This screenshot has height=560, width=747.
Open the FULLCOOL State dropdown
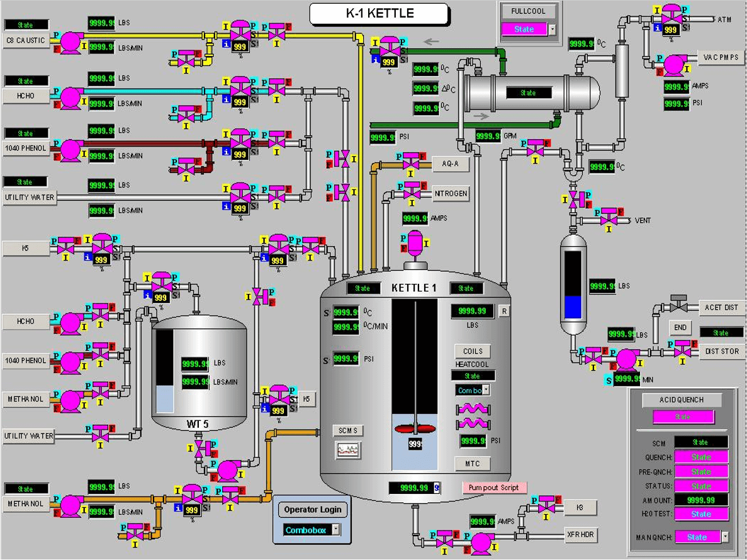551,30
